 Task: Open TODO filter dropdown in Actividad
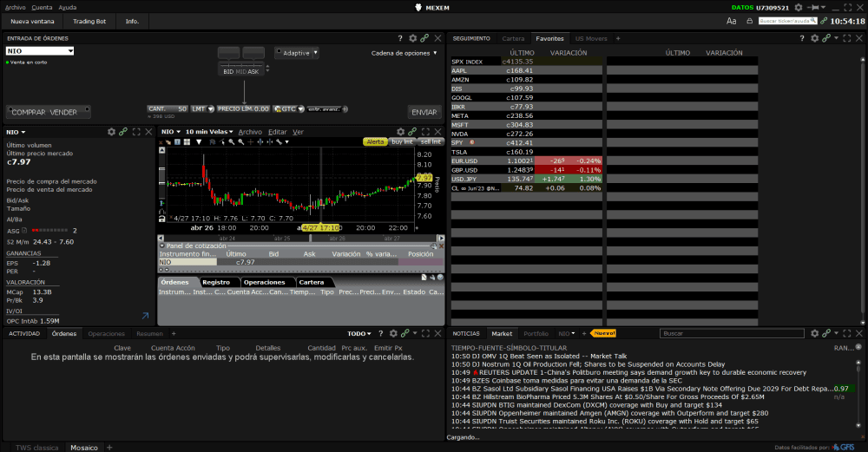[359, 334]
